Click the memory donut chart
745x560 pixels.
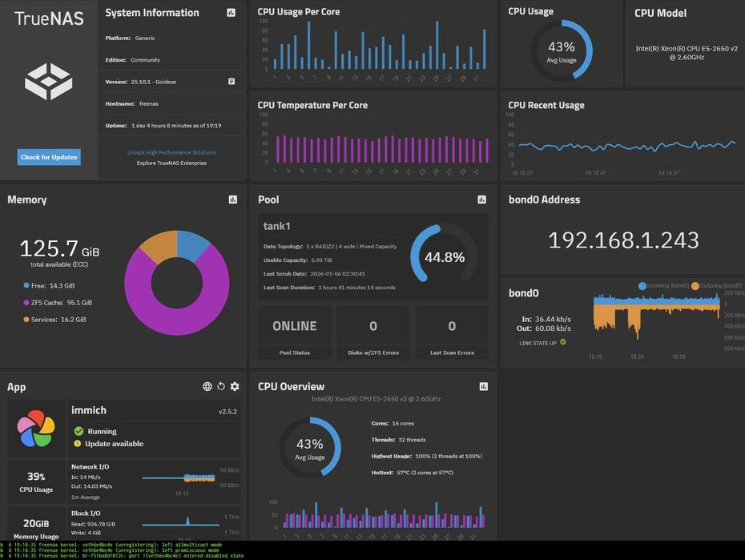coord(177,283)
